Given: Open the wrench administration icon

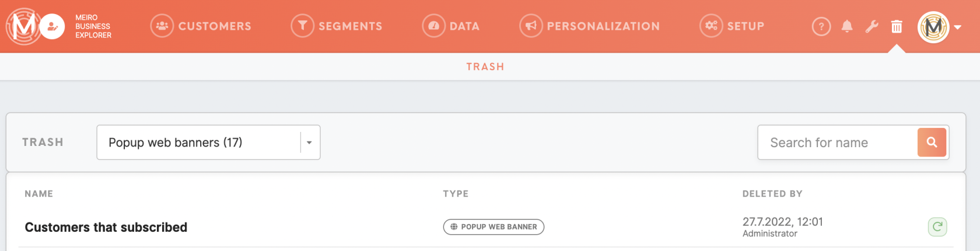Looking at the screenshot, I should pos(872,26).
